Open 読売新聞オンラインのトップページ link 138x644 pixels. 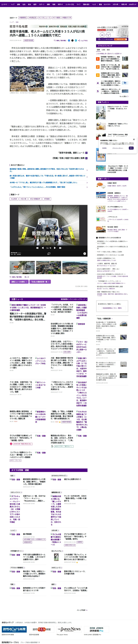click(74, 299)
